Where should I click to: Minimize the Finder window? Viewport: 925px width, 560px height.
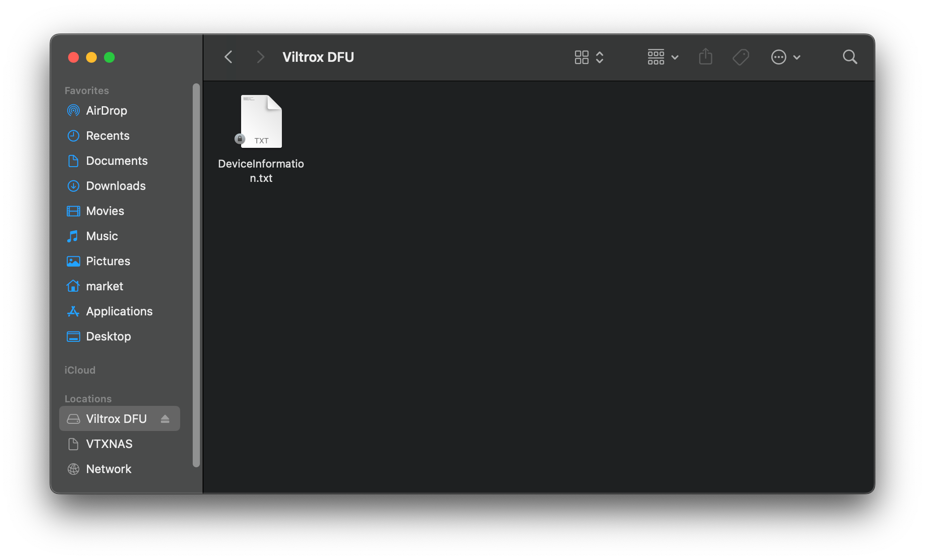[x=91, y=57]
